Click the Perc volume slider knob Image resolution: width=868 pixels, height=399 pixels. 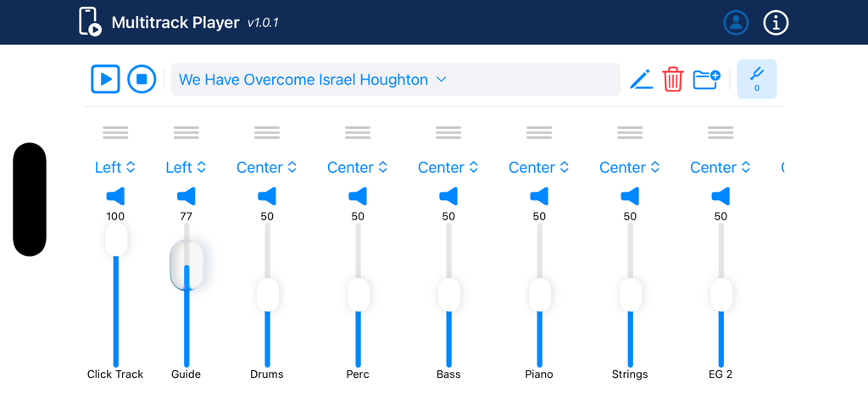pyautogui.click(x=358, y=295)
